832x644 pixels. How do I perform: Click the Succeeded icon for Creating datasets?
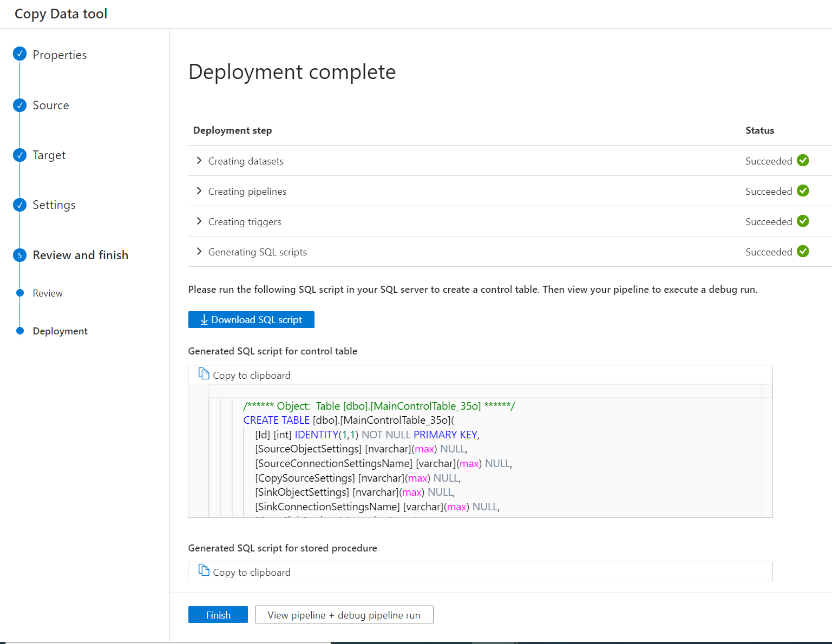click(803, 160)
